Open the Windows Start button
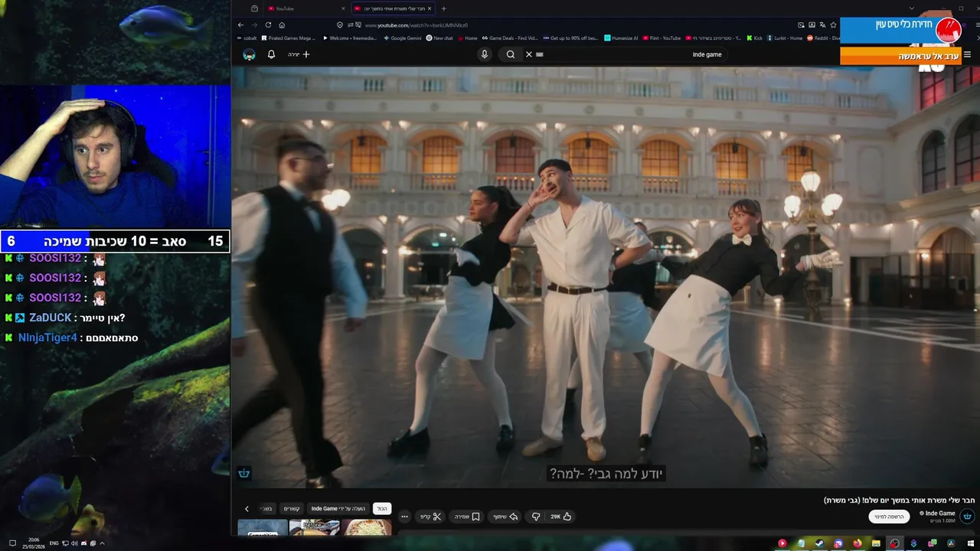The image size is (980, 551). (x=971, y=543)
